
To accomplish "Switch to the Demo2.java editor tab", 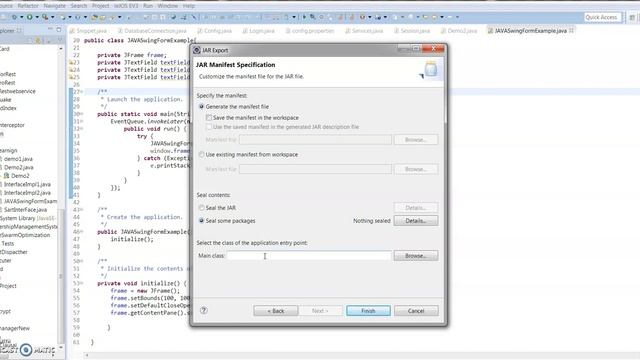I will pyautogui.click(x=459, y=31).
